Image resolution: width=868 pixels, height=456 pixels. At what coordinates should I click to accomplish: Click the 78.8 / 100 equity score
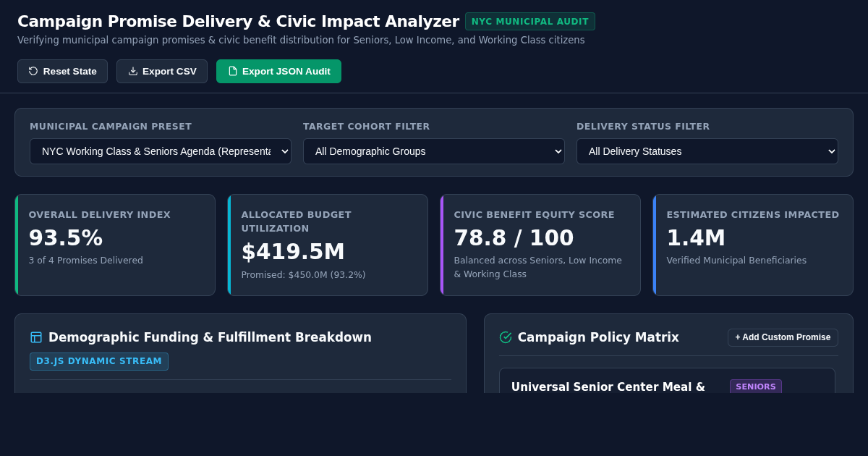(x=514, y=237)
